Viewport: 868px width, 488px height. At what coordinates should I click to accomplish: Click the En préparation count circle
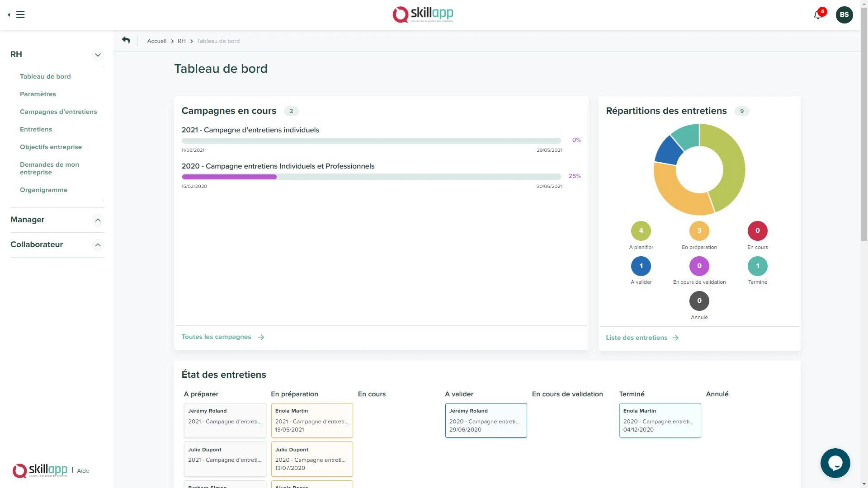[699, 231]
